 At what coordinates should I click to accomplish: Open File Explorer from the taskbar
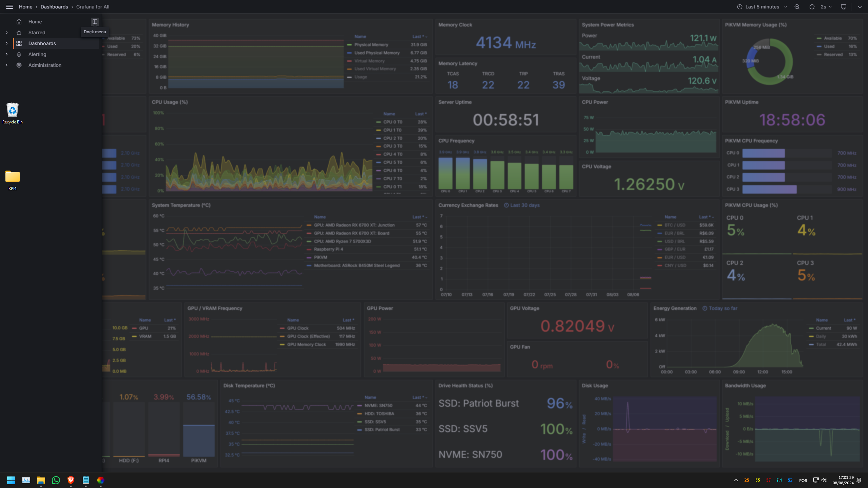[x=41, y=480]
